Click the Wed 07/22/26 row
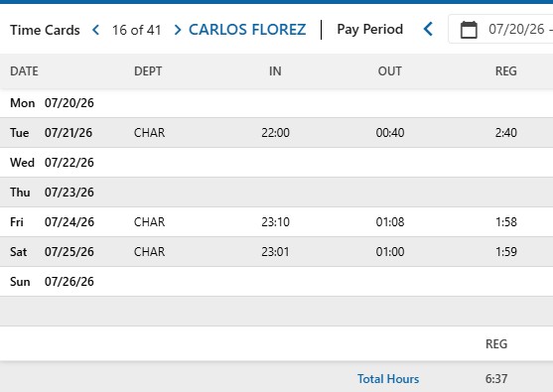 (276, 163)
